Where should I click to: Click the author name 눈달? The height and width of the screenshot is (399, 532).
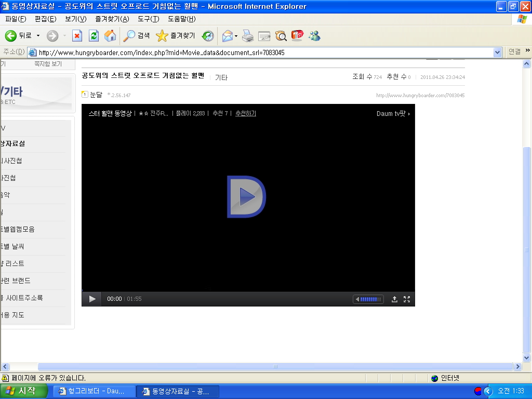(x=96, y=95)
